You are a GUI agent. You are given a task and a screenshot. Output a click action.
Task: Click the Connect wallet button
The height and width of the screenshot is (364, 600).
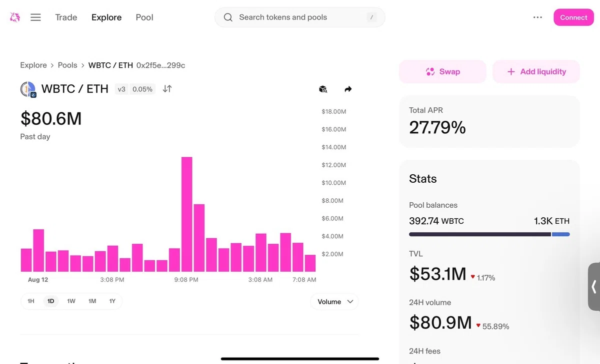point(573,17)
